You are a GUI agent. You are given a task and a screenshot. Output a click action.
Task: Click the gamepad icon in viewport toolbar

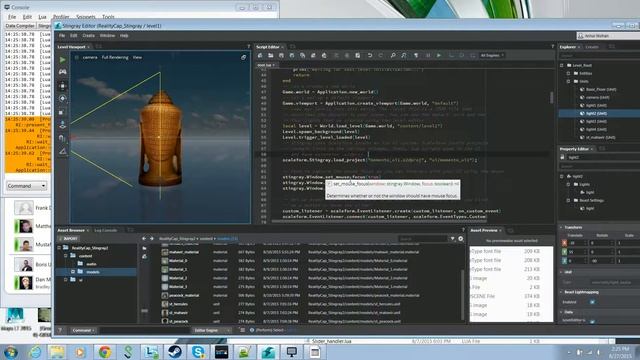(62, 72)
